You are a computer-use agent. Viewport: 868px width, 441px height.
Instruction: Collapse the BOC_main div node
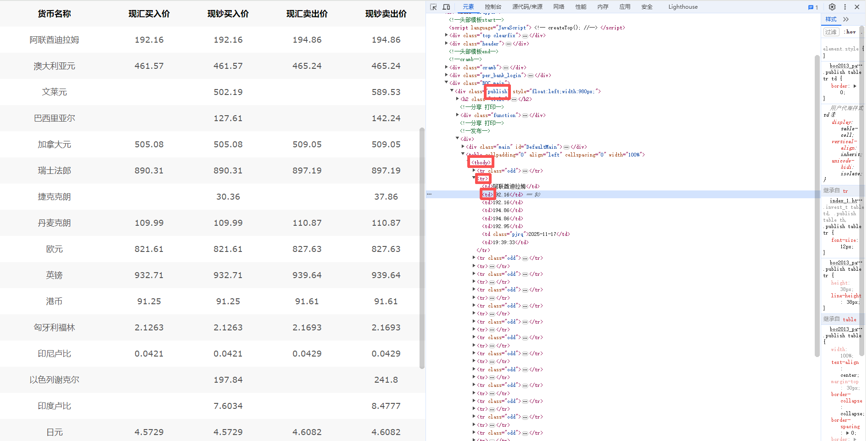pos(446,83)
